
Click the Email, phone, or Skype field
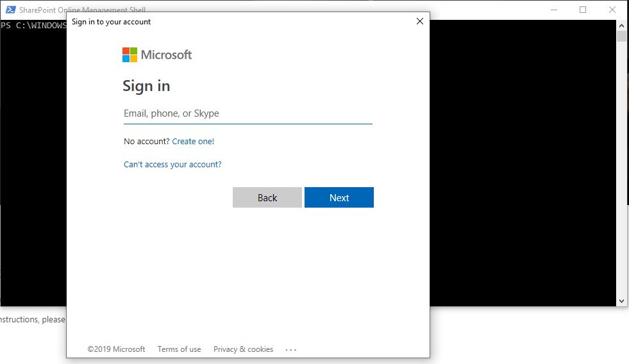[248, 113]
